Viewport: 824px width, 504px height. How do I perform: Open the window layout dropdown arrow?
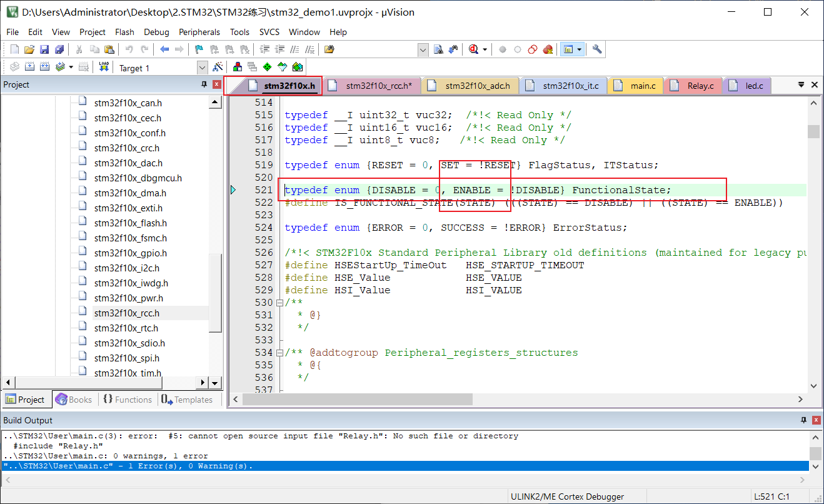coord(580,49)
